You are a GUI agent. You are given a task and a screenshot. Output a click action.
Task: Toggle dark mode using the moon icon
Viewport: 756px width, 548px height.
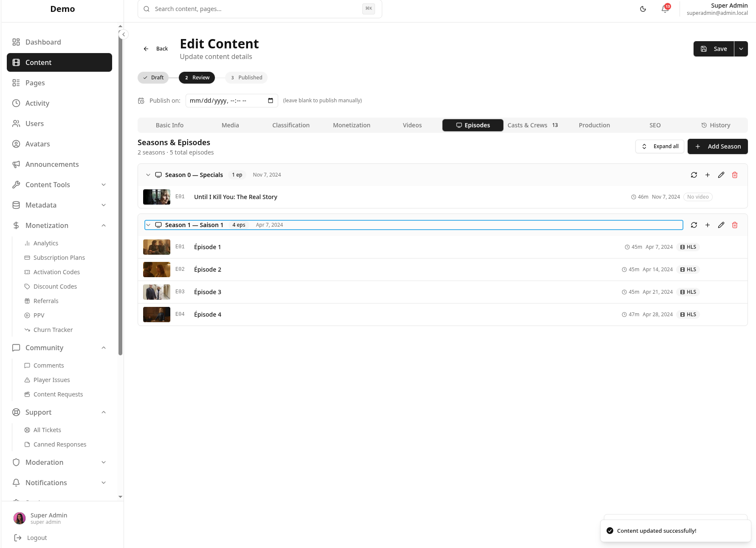[x=643, y=8]
